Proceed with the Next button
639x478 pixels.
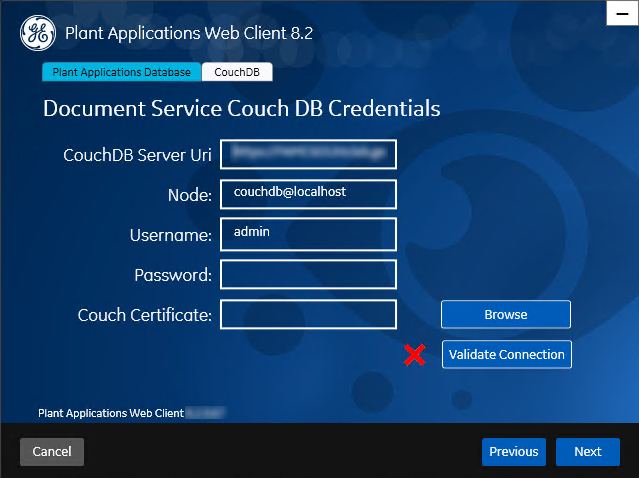click(x=588, y=452)
